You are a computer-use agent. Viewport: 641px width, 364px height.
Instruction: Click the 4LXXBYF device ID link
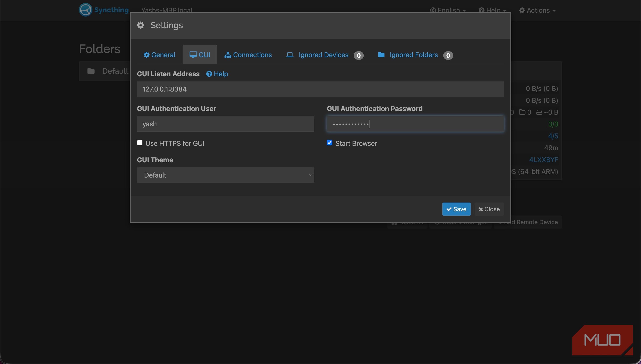543,160
